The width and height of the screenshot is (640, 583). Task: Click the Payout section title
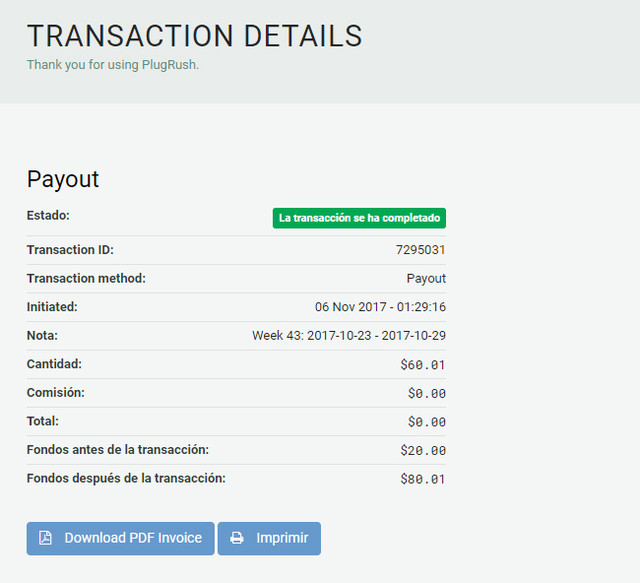point(63,179)
